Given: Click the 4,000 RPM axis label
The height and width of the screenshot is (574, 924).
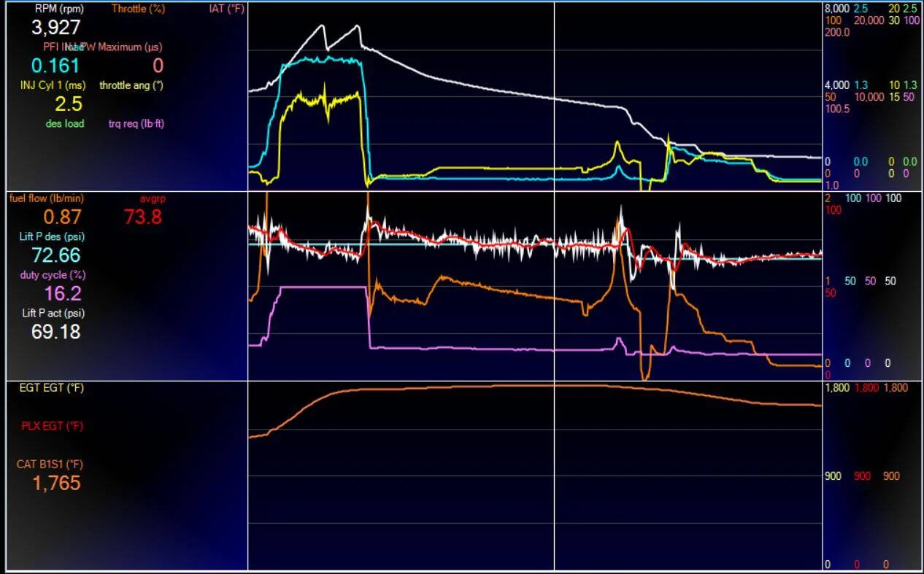Looking at the screenshot, I should pos(837,85).
